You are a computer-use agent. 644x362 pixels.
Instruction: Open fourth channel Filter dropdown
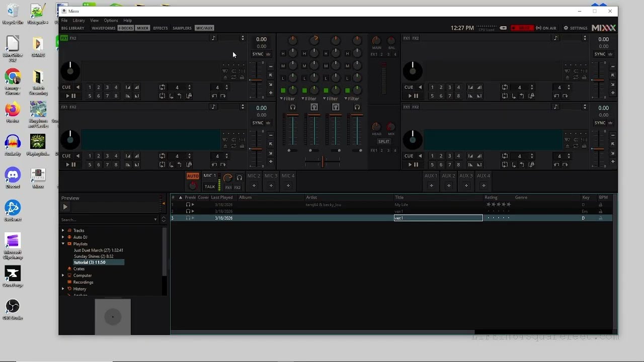tap(352, 99)
